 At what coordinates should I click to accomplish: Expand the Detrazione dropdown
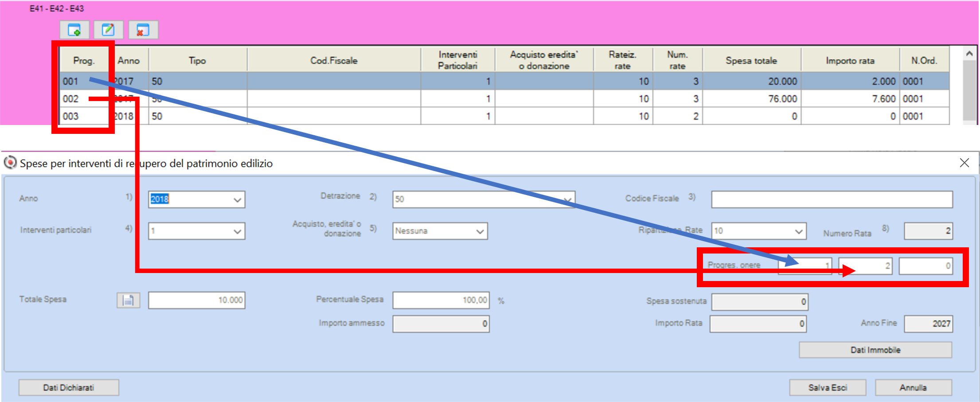coord(568,199)
